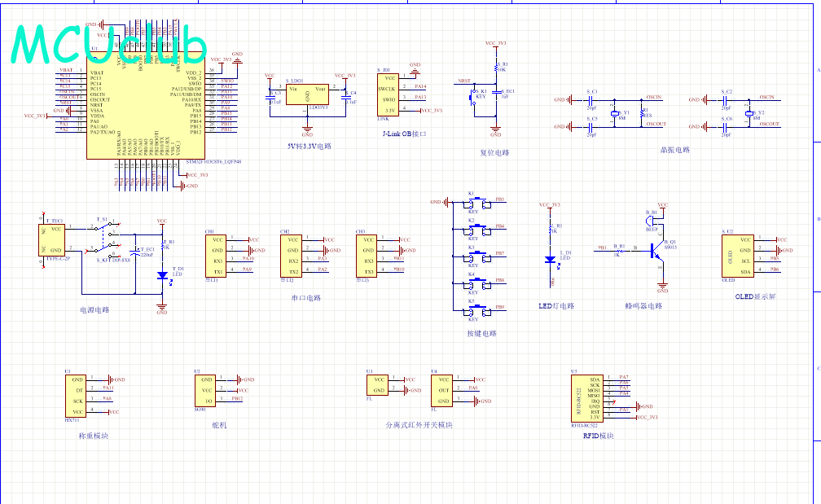Select the HX711 weighing module block
The height and width of the screenshot is (504, 821).
click(x=76, y=396)
